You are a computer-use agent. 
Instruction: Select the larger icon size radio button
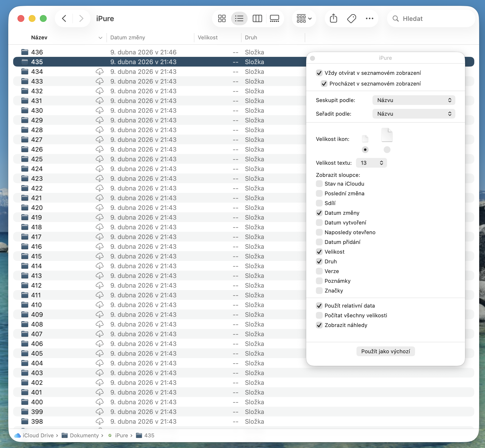387,150
